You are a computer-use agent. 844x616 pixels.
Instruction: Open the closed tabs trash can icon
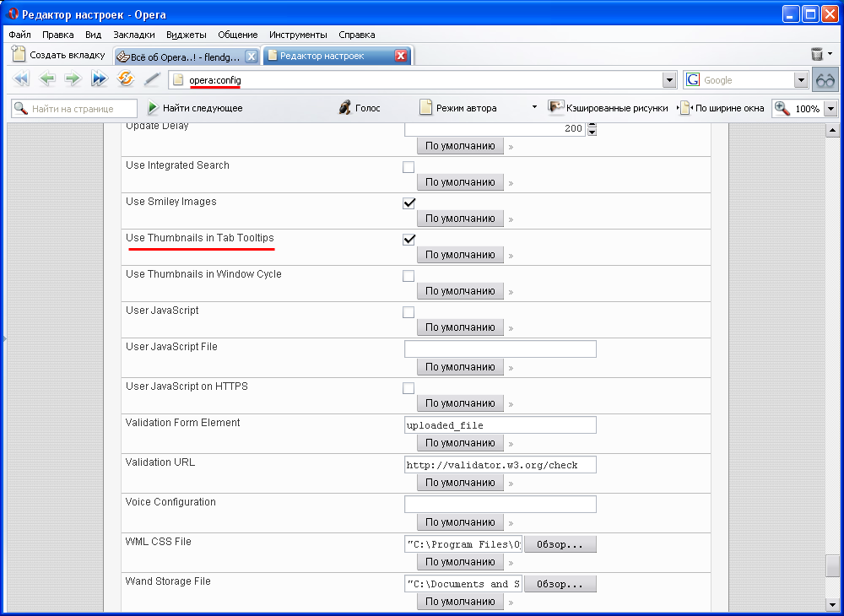click(x=816, y=54)
